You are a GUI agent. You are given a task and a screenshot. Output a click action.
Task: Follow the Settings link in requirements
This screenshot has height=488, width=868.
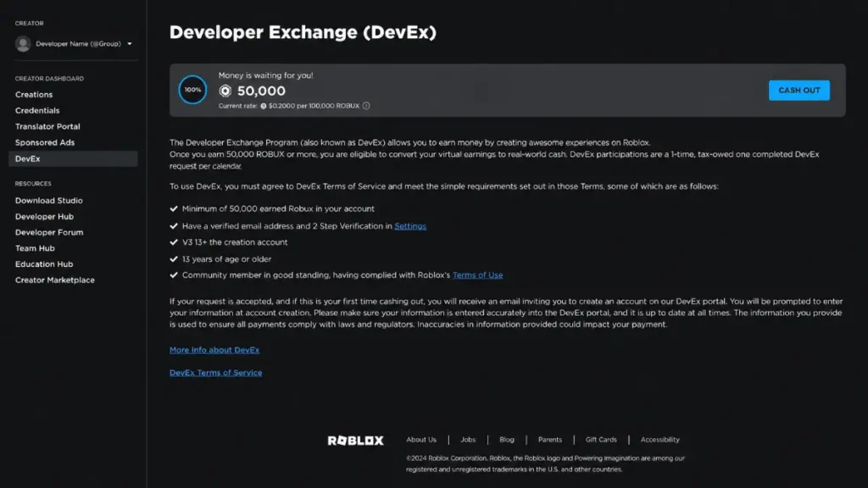[410, 225]
